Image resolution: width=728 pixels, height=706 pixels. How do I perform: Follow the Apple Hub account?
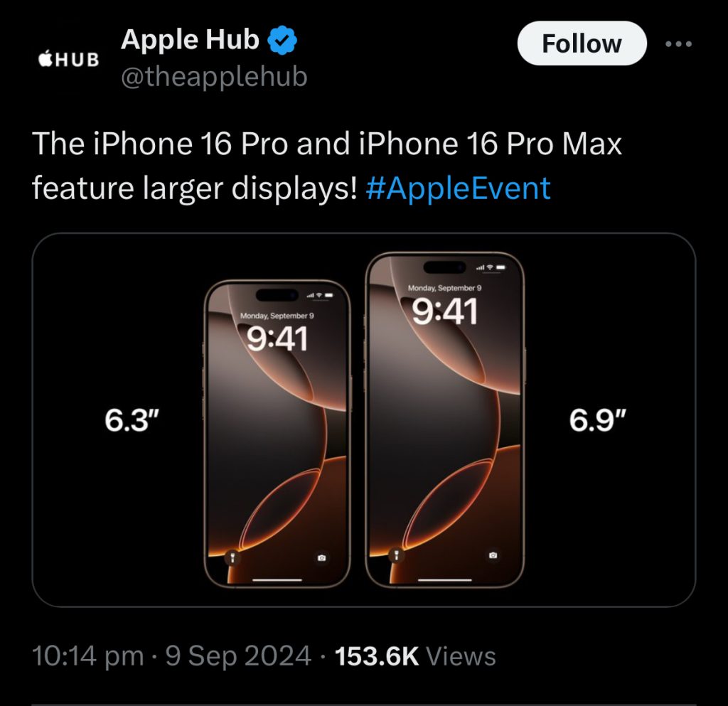point(582,43)
